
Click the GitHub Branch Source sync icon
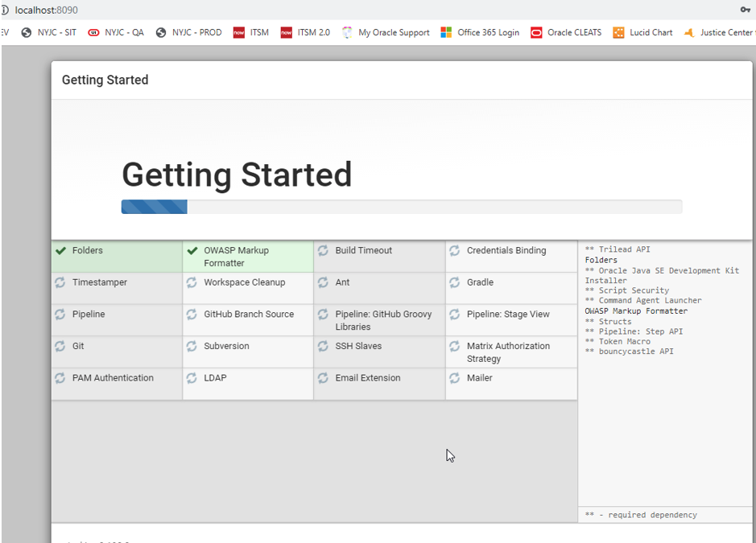pos(192,315)
